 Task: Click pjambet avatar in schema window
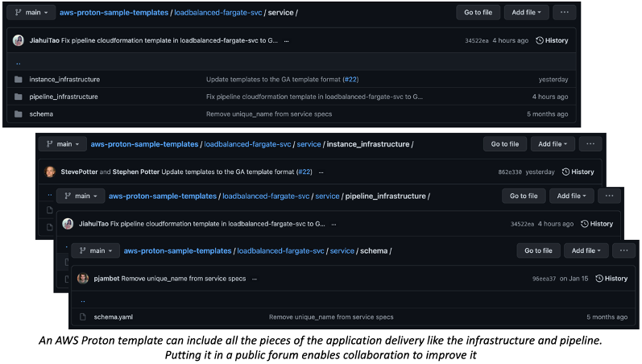[x=83, y=279]
